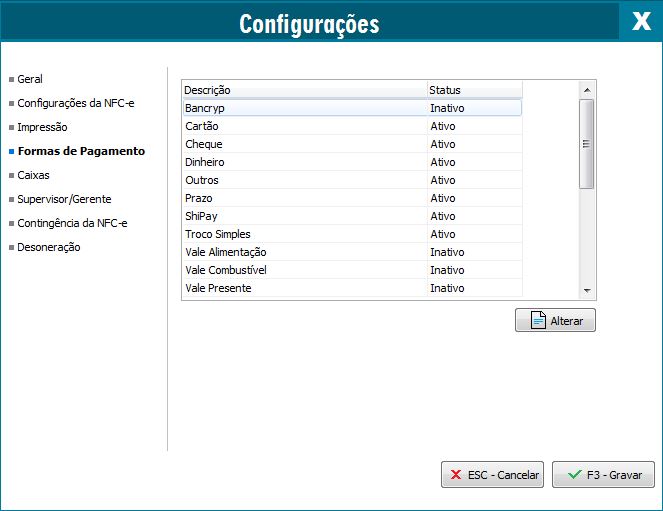Image resolution: width=663 pixels, height=511 pixels.
Task: Open the Caixas settings section
Action: 33,175
